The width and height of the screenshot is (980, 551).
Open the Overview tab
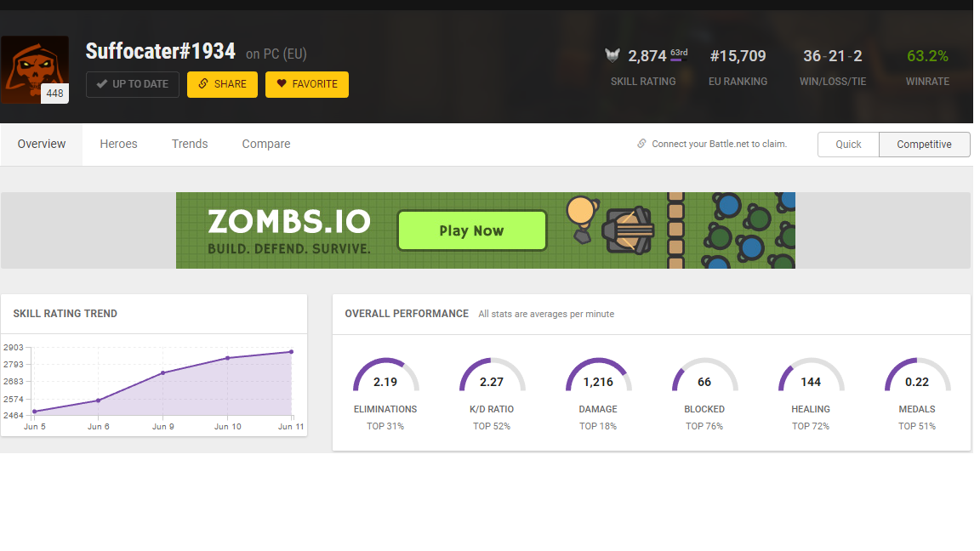[x=41, y=145]
